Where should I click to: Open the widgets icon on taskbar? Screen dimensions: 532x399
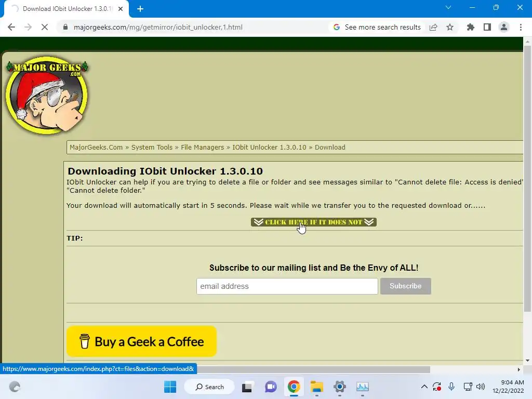[15, 387]
